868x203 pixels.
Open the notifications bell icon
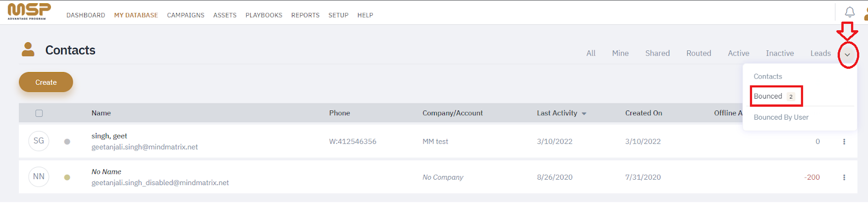(850, 12)
